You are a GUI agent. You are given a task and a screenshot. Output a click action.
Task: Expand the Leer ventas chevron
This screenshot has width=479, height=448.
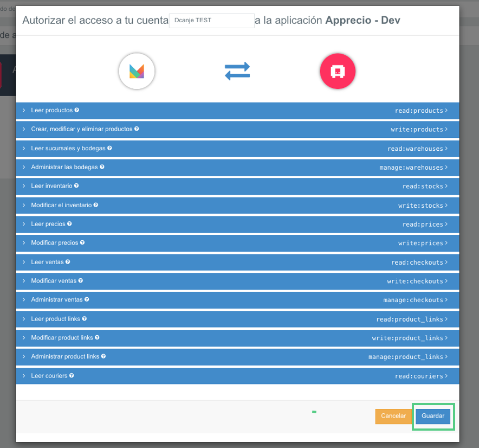(24, 262)
